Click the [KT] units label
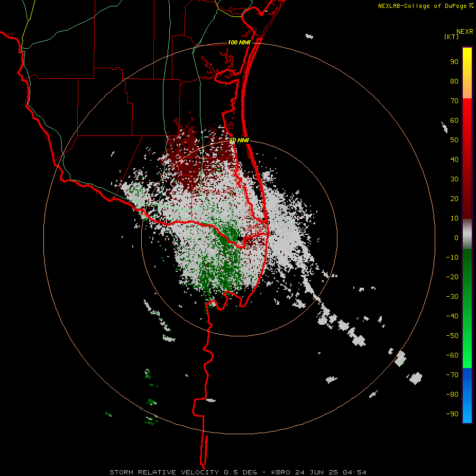This screenshot has width=476, height=476. tap(451, 36)
